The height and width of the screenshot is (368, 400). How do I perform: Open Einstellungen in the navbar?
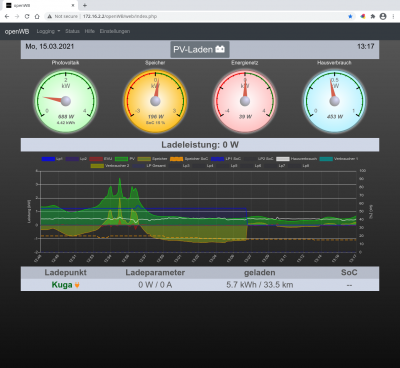pyautogui.click(x=115, y=31)
